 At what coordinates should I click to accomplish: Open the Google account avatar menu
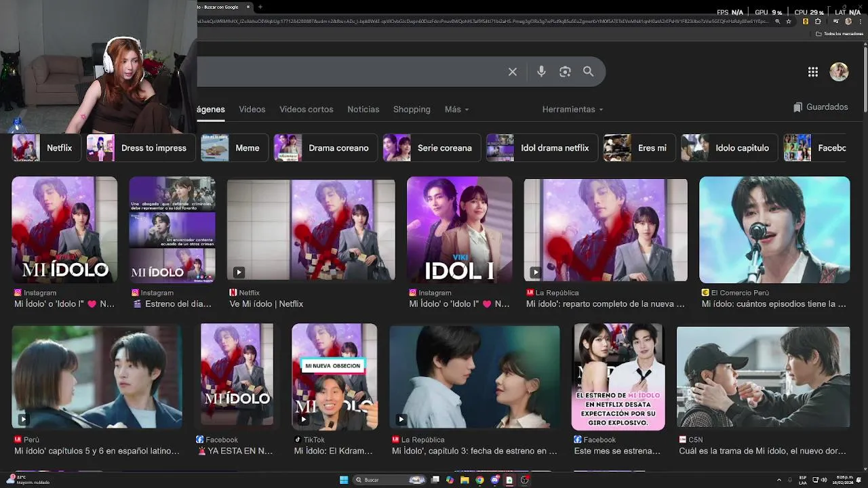(x=840, y=72)
